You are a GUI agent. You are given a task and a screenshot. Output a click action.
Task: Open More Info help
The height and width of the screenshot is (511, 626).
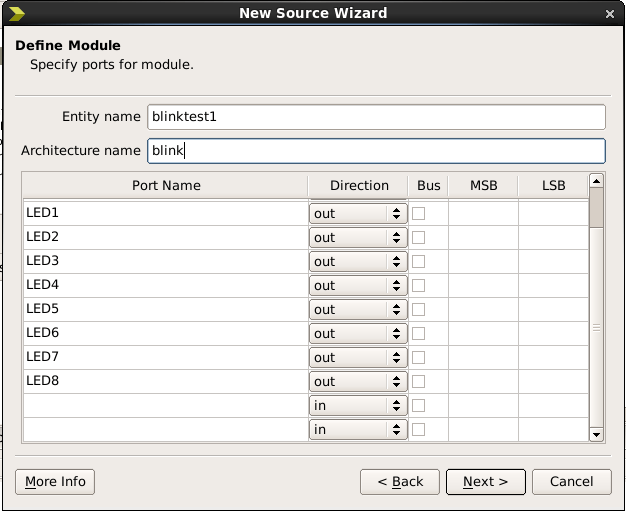pyautogui.click(x=55, y=482)
